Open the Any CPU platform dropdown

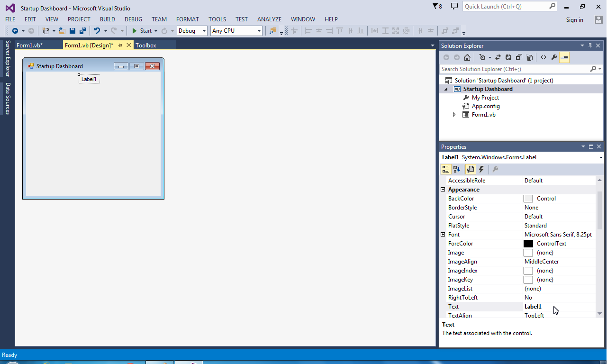pyautogui.click(x=259, y=31)
